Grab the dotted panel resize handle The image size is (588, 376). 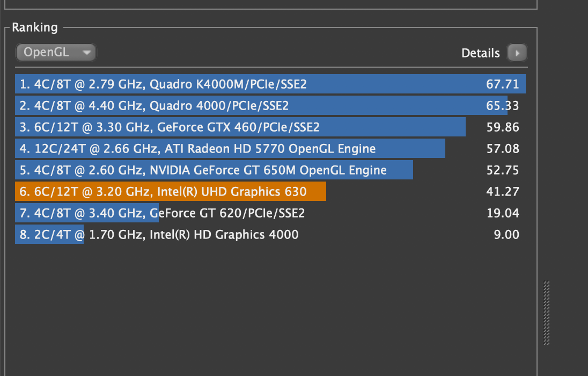click(546, 313)
